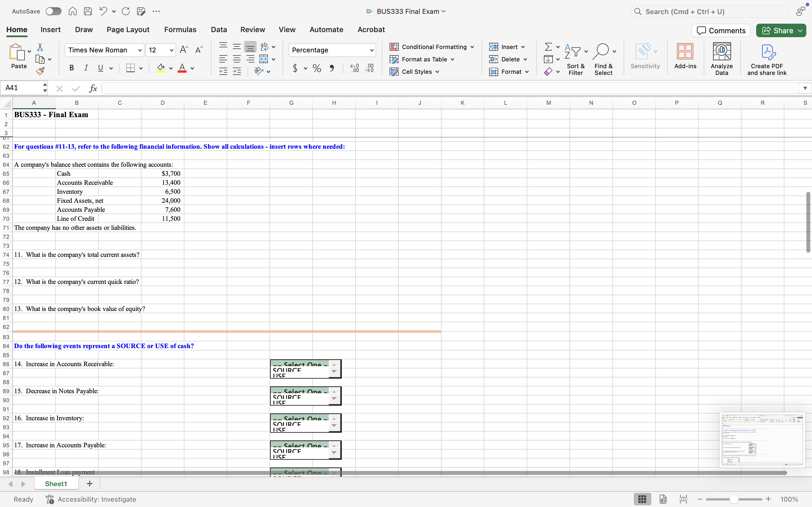Click the Increase Decimal icon
The height and width of the screenshot is (507, 812).
[x=355, y=68]
